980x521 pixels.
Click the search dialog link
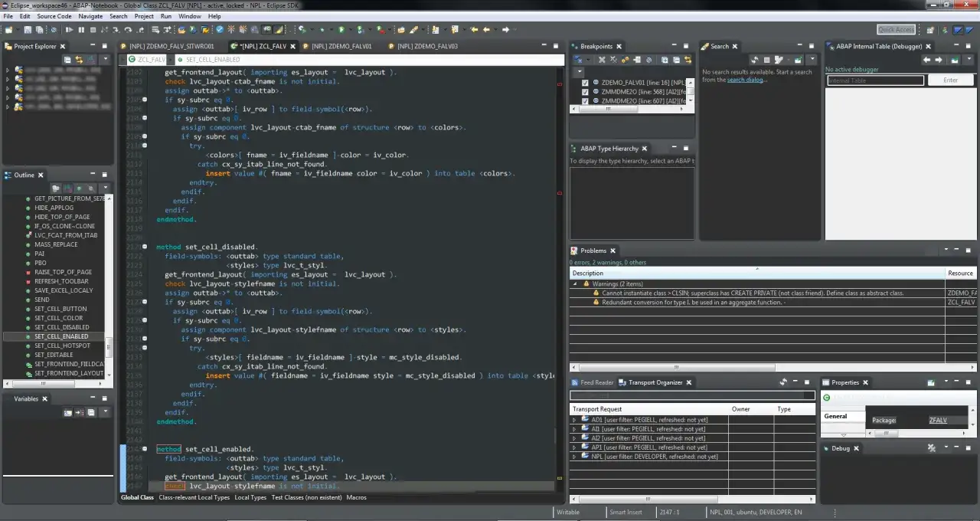[746, 80]
